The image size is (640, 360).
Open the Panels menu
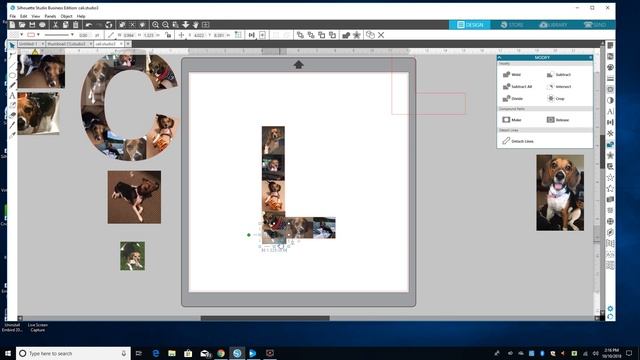(50, 16)
